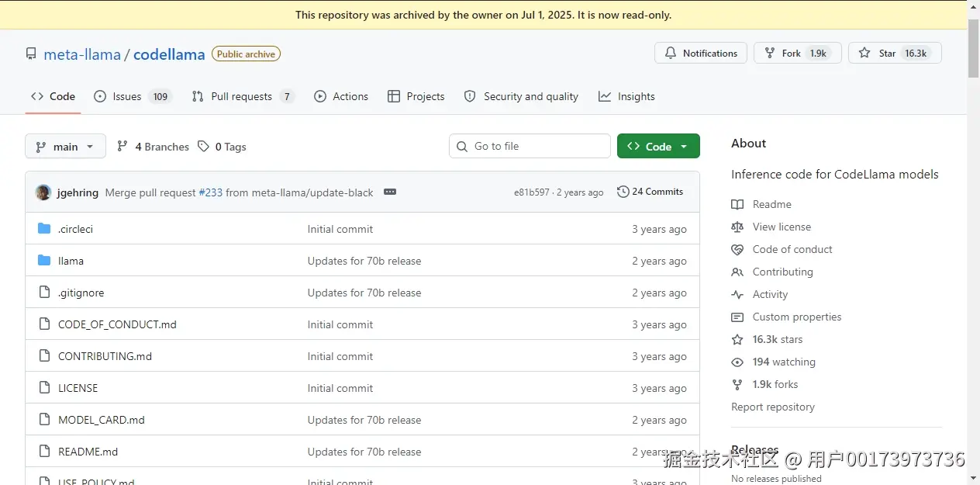
Task: Click the forks icon in About
Action: coord(737,384)
